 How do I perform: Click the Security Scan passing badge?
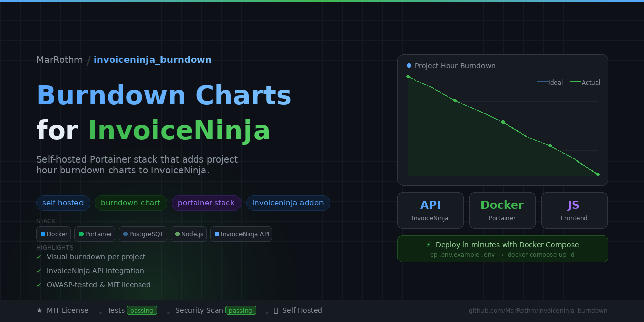(242, 310)
